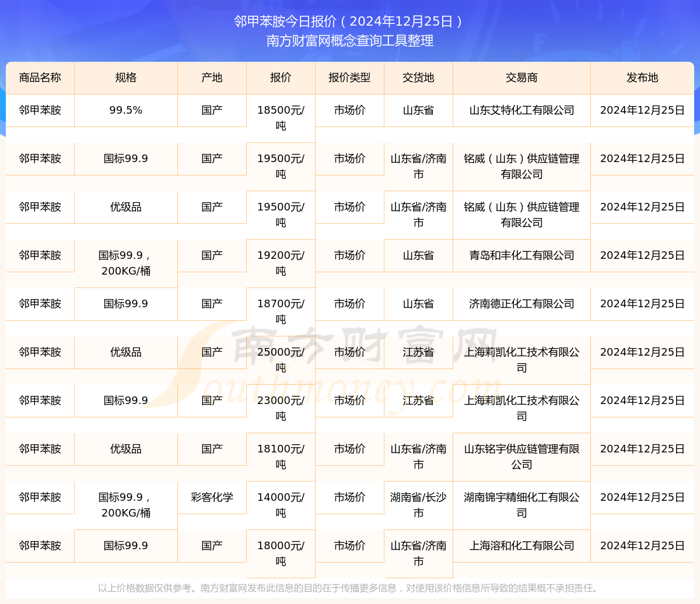Click '优级品' in the 铭威 19500元 row

pos(126,207)
